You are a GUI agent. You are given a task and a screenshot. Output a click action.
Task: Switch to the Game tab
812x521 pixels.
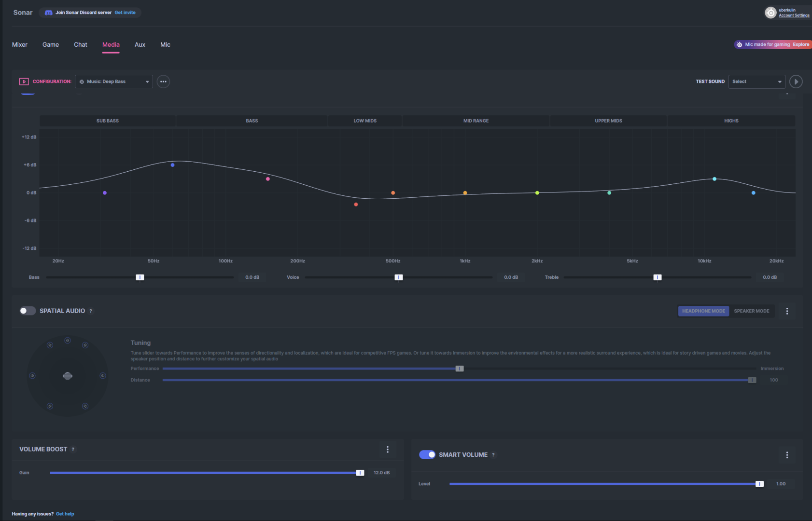(51, 45)
